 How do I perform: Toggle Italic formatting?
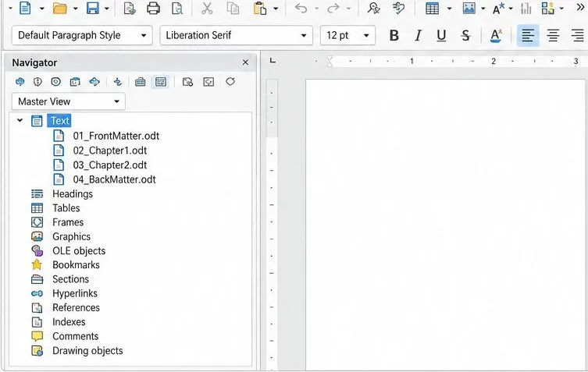(418, 36)
